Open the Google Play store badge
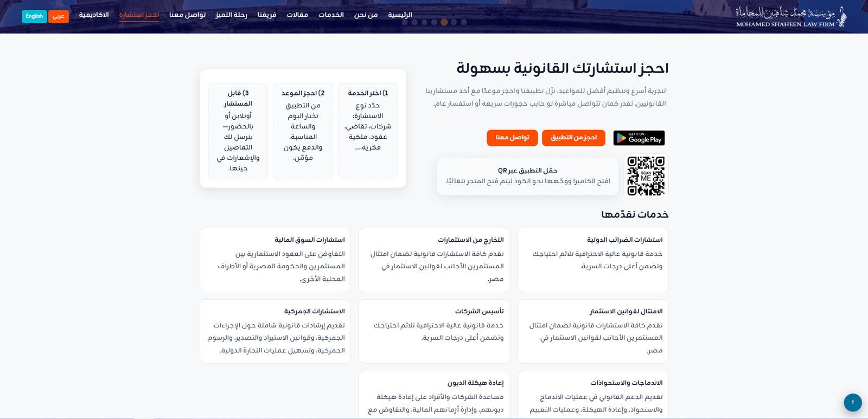 [x=639, y=138]
